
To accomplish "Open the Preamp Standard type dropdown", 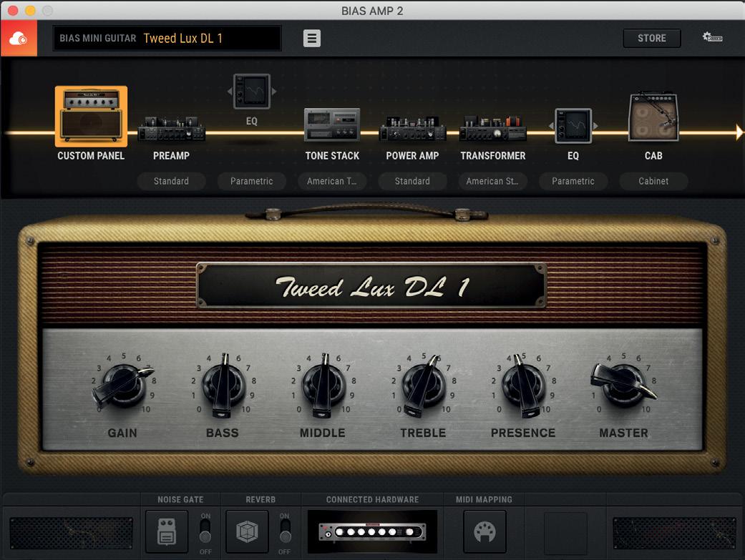I will click(171, 181).
